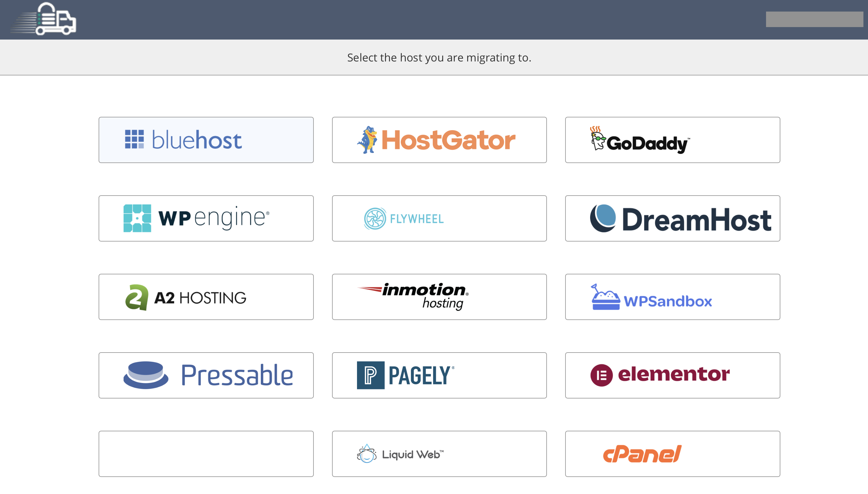Click the Pressable blue cap icon

tap(146, 375)
